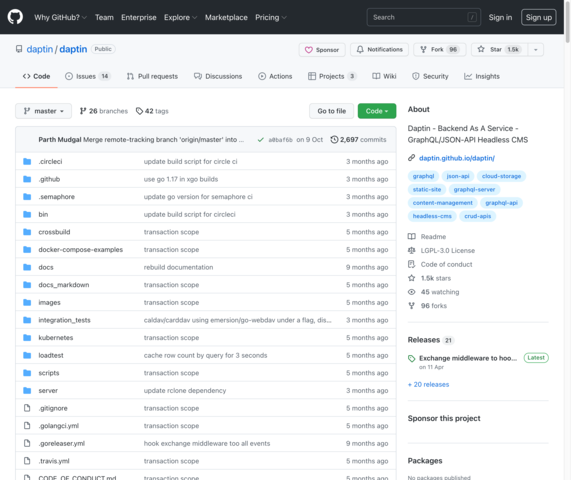Open the Security tab
The height and width of the screenshot is (480, 571).
click(x=430, y=76)
